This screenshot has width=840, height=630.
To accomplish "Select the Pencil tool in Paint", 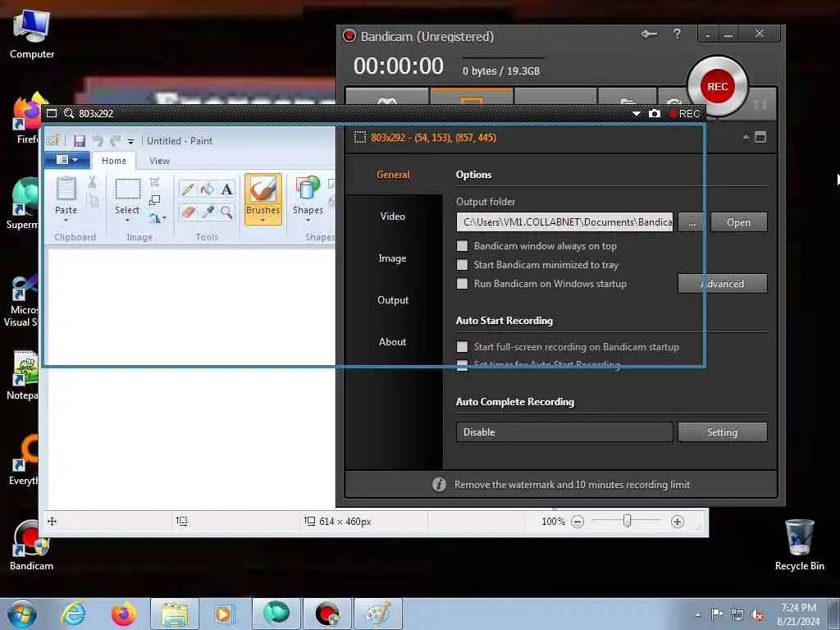I will pyautogui.click(x=188, y=189).
